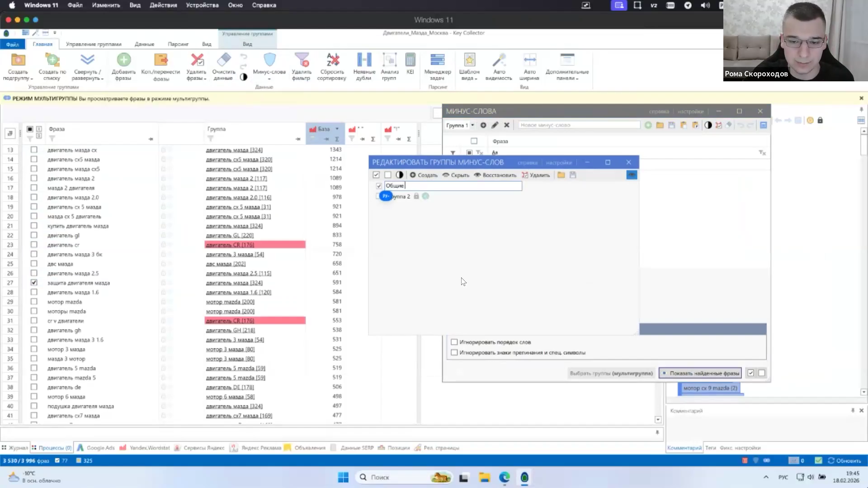Enable 'Игнорировать порядок слов' checkbox
Image resolution: width=868 pixels, height=488 pixels.
(x=454, y=342)
